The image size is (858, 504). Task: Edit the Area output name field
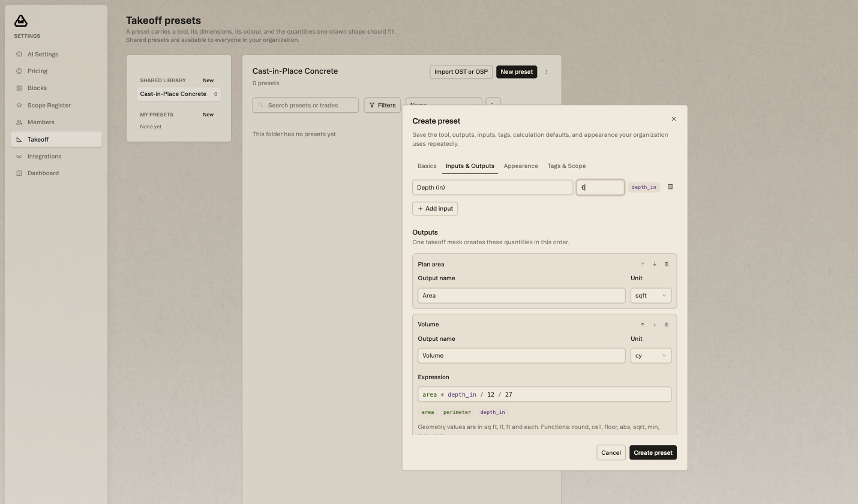521,295
